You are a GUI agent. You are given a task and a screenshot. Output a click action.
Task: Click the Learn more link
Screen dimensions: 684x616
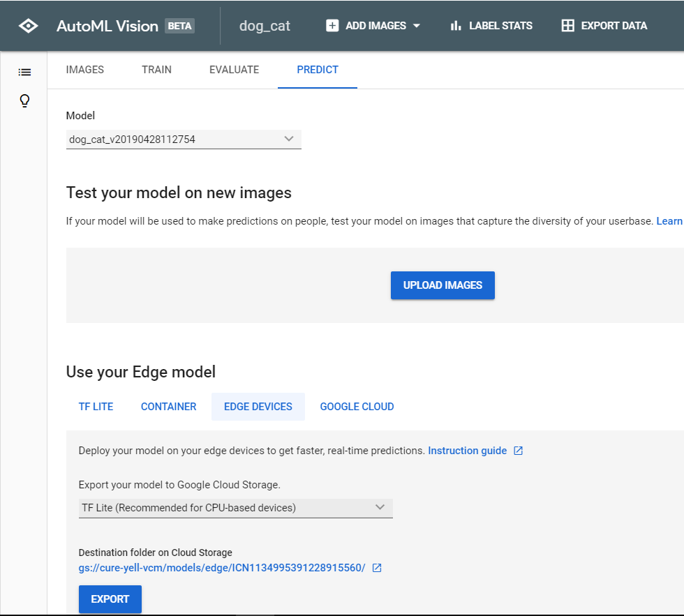click(669, 221)
